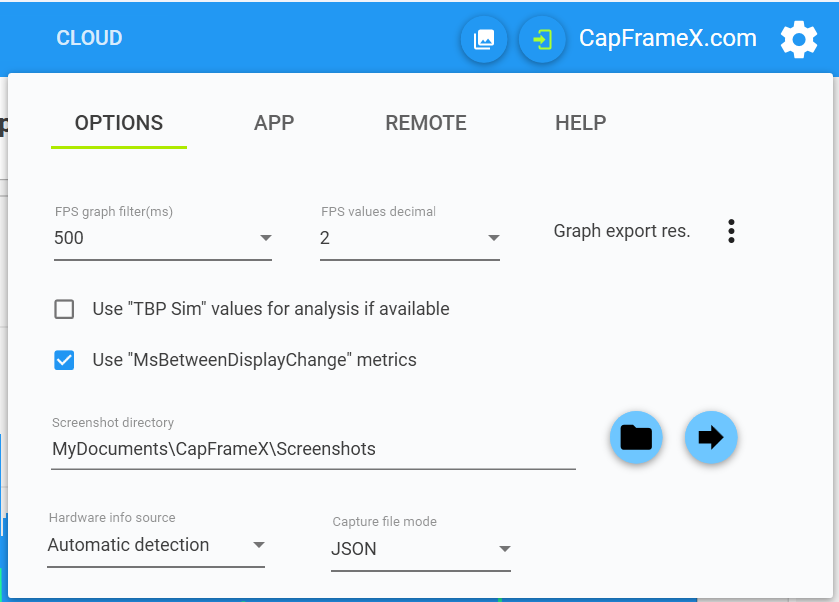This screenshot has width=839, height=602.
Task: Select the HELP tab
Action: (580, 123)
